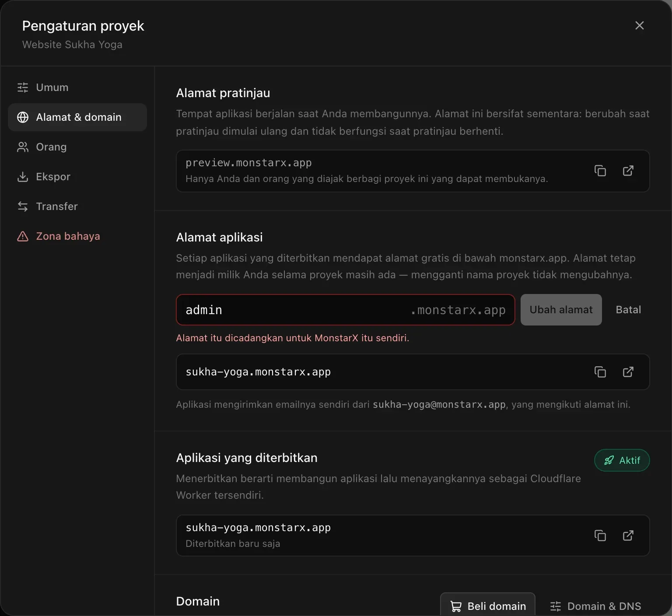
Task: Open the Umum settings section
Action: click(77, 87)
